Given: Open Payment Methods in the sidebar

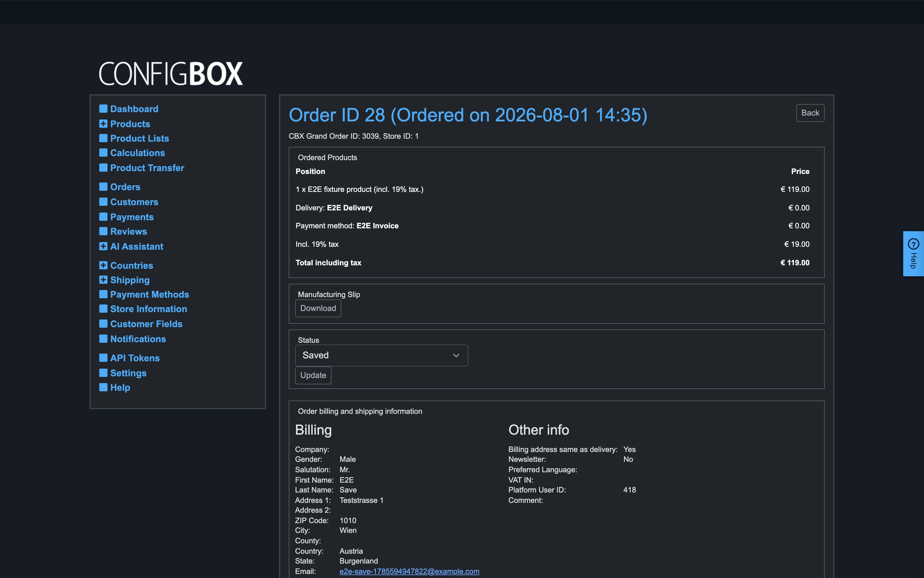Looking at the screenshot, I should pyautogui.click(x=149, y=294).
